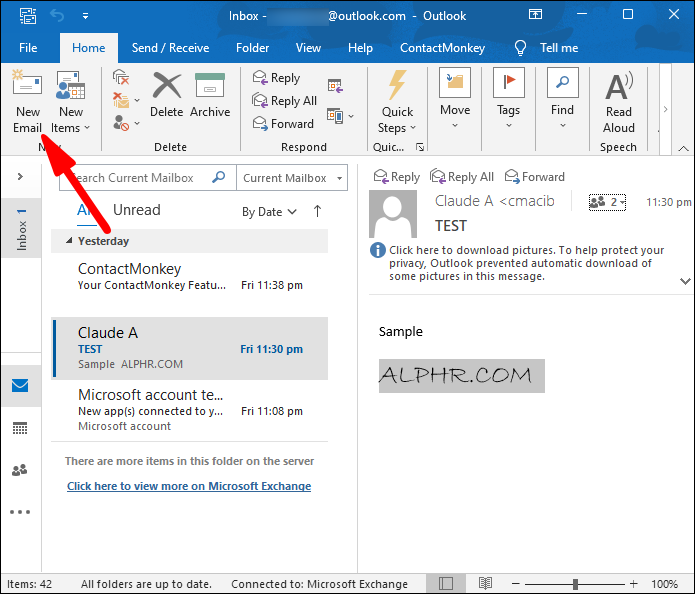The width and height of the screenshot is (695, 594).
Task: Adjust the zoom slider in status bar
Action: pyautogui.click(x=575, y=584)
